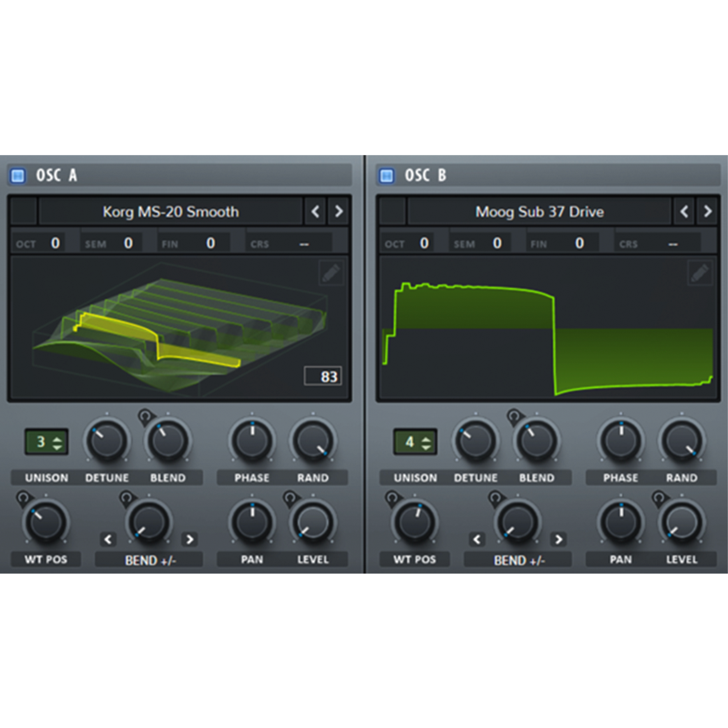
Task: Click OSC A Blend knob
Action: (168, 440)
